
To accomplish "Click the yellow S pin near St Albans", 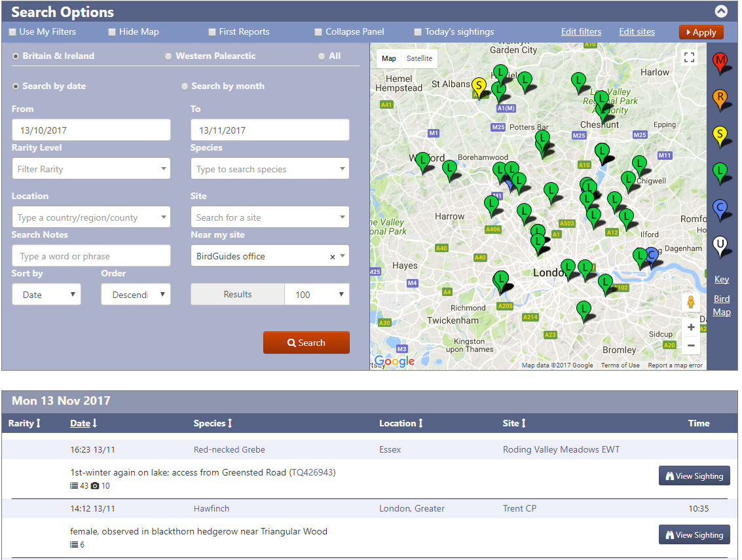I will (x=479, y=88).
